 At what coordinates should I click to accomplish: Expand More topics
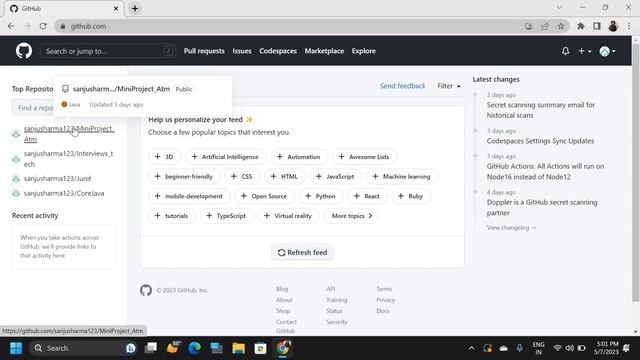(351, 216)
